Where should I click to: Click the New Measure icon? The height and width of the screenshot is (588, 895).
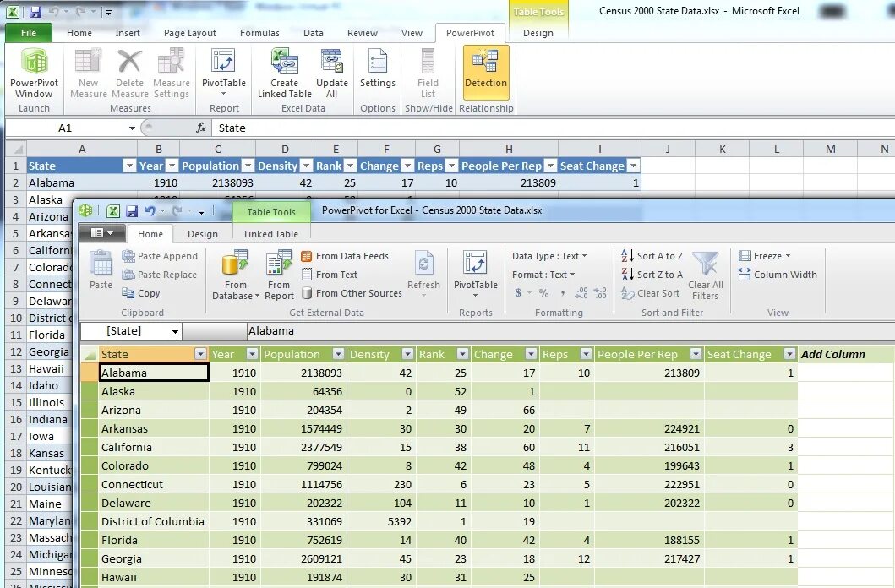[x=89, y=62]
